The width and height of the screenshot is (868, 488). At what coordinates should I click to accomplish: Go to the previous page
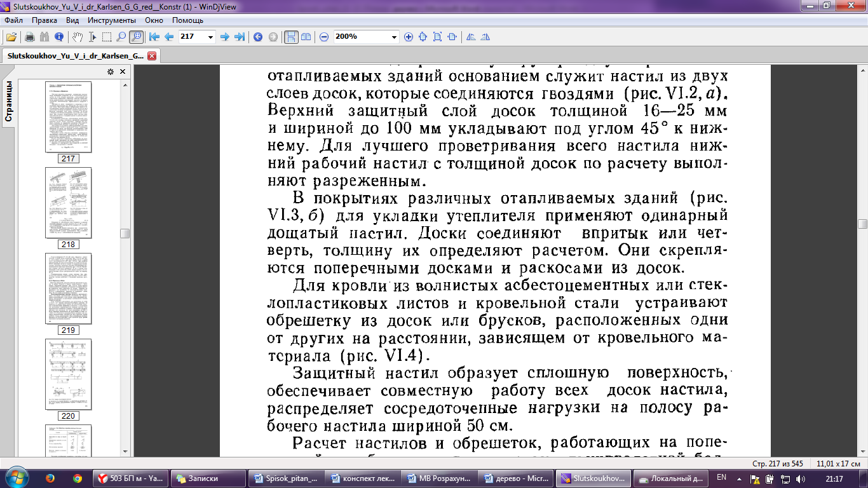tap(169, 37)
